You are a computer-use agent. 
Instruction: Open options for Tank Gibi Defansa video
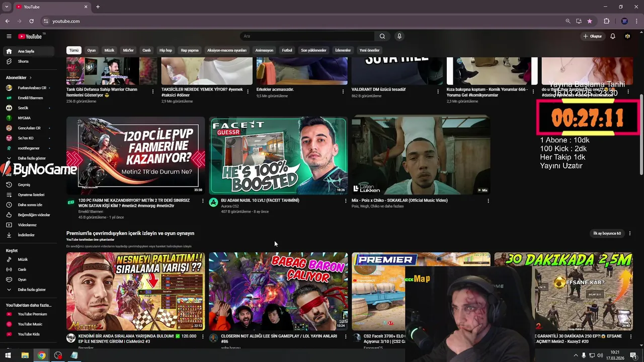(153, 92)
